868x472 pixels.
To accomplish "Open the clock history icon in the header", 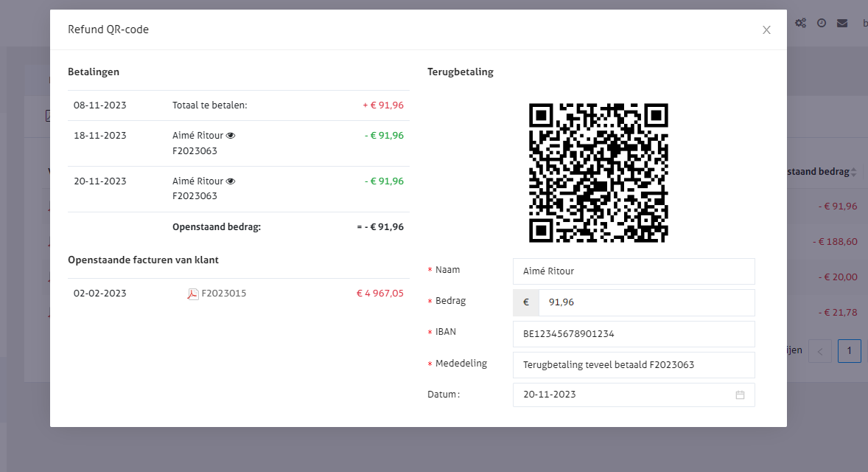I will 822,23.
